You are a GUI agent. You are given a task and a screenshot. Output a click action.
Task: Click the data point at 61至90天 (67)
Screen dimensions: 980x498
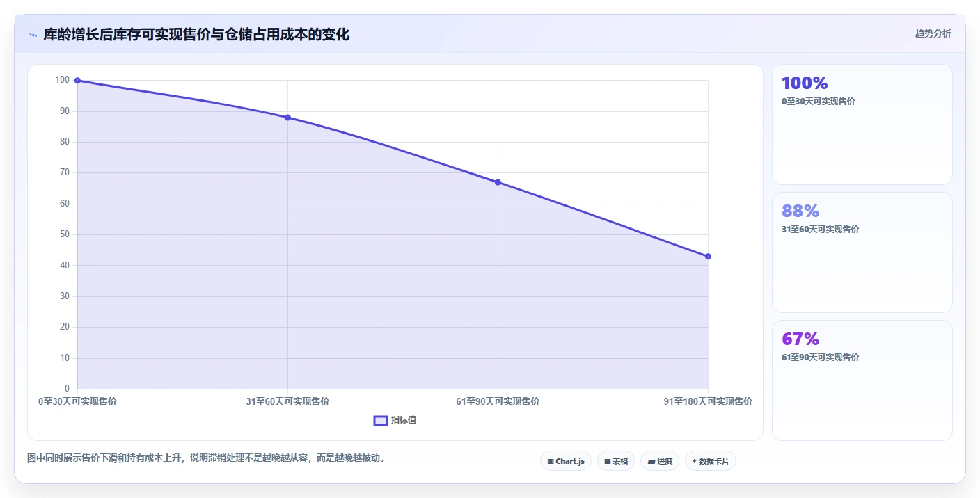pyautogui.click(x=498, y=182)
